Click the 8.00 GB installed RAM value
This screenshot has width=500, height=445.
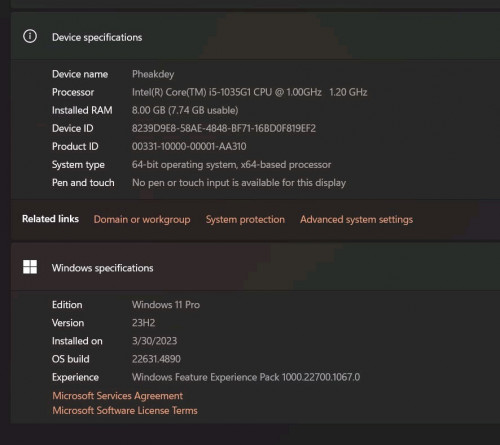point(185,110)
